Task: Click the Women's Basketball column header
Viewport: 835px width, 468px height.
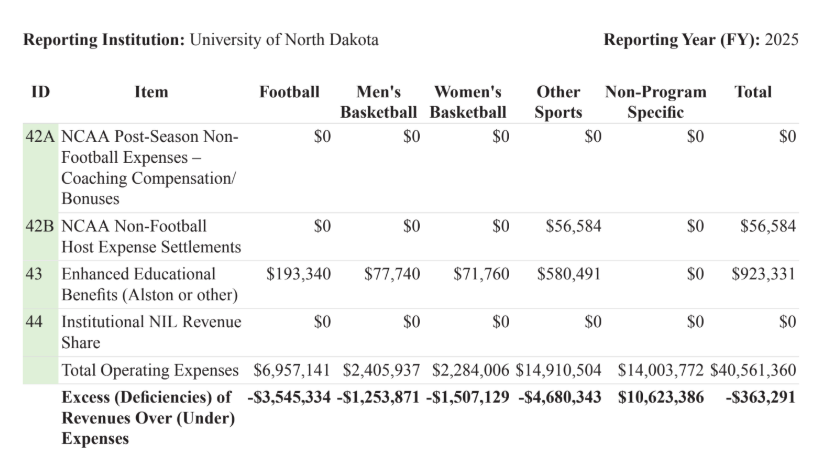Action: (468, 102)
